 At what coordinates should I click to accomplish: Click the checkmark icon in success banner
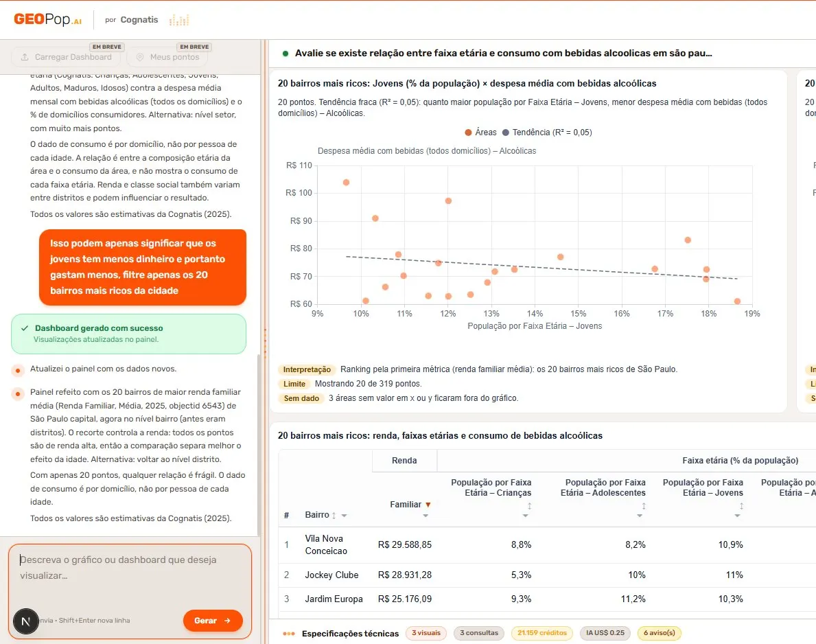tap(25, 328)
